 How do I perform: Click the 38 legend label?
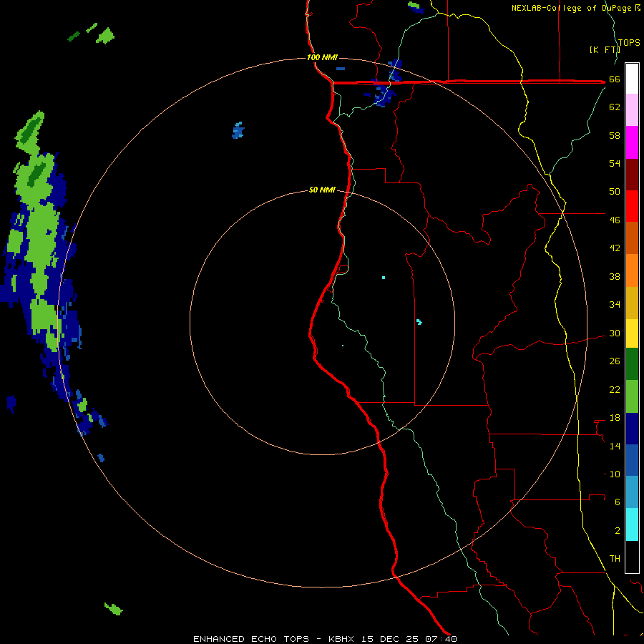(x=615, y=276)
